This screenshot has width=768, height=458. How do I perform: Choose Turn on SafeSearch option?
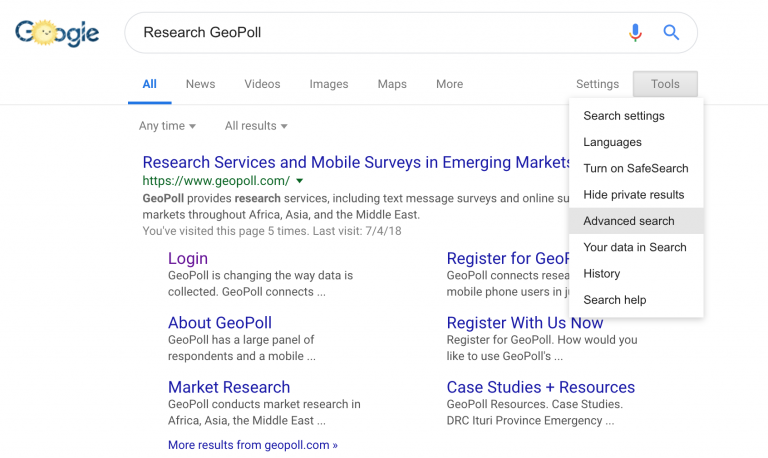click(x=636, y=168)
